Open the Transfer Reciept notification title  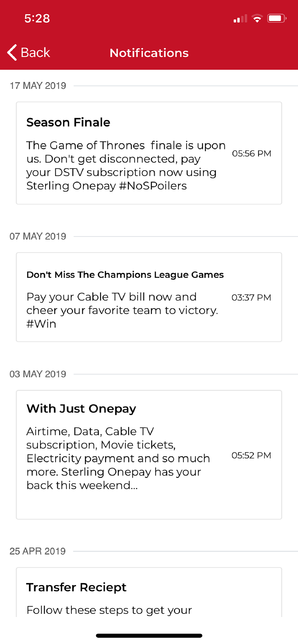(x=76, y=587)
